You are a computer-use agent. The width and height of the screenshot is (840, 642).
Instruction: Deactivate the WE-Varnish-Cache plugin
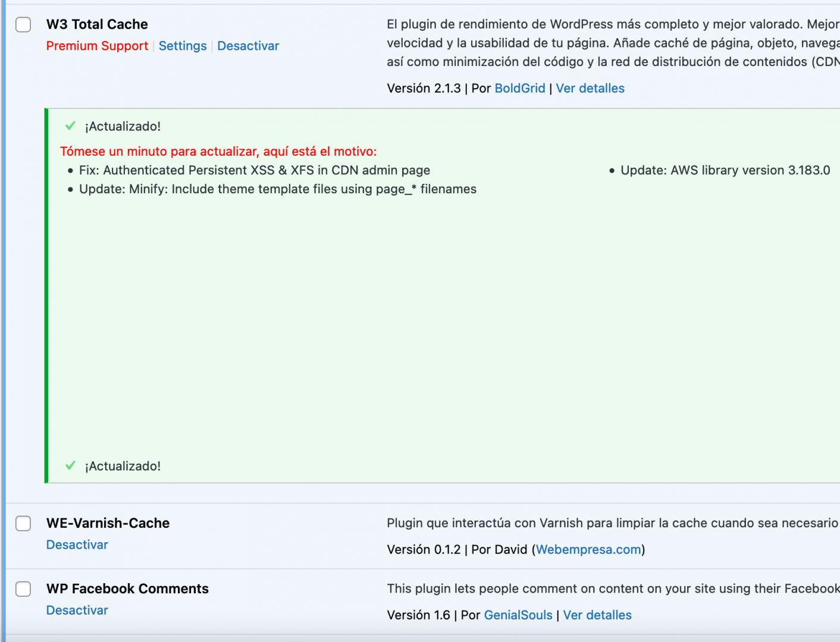tap(77, 545)
